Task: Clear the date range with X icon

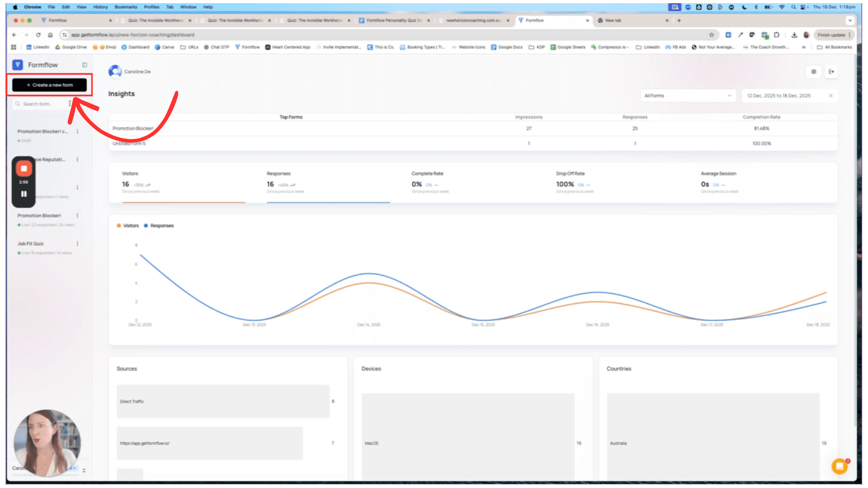Action: click(830, 96)
